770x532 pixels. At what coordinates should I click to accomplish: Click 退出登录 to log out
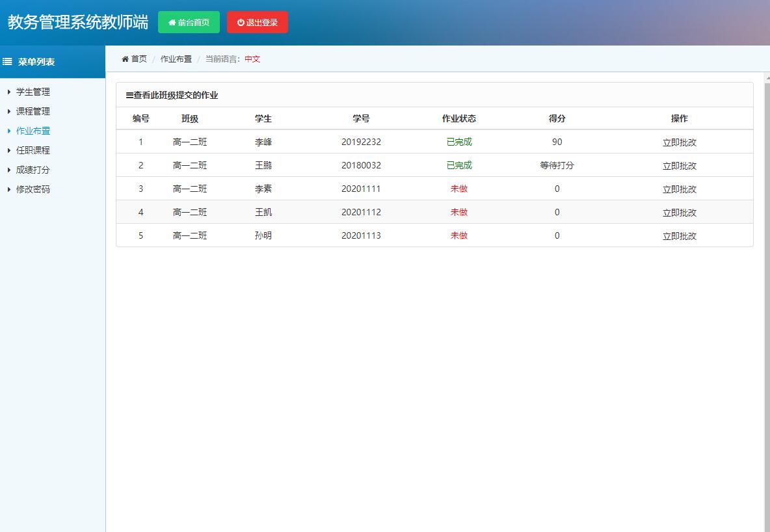pyautogui.click(x=258, y=21)
